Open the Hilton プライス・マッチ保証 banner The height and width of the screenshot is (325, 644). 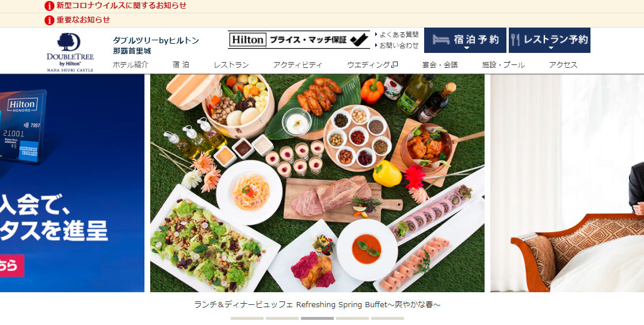[x=299, y=40]
